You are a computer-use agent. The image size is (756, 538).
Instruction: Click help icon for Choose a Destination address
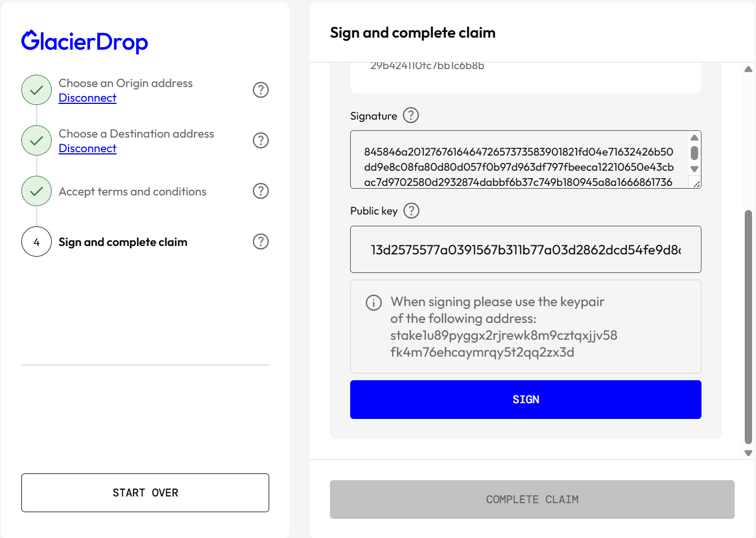(261, 140)
